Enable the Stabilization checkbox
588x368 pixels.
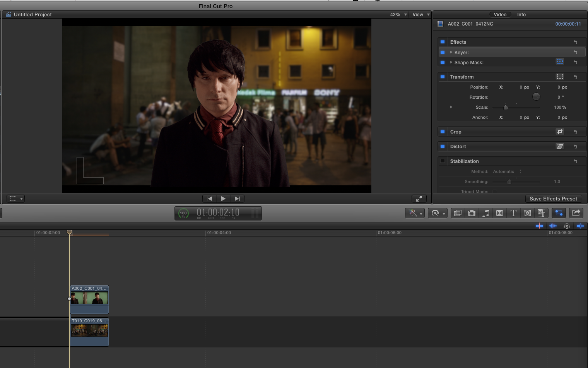pyautogui.click(x=443, y=161)
